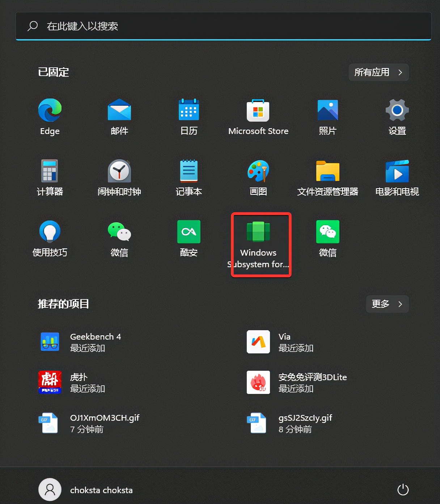Open the recommended Via app
440x504 pixels.
click(280, 342)
